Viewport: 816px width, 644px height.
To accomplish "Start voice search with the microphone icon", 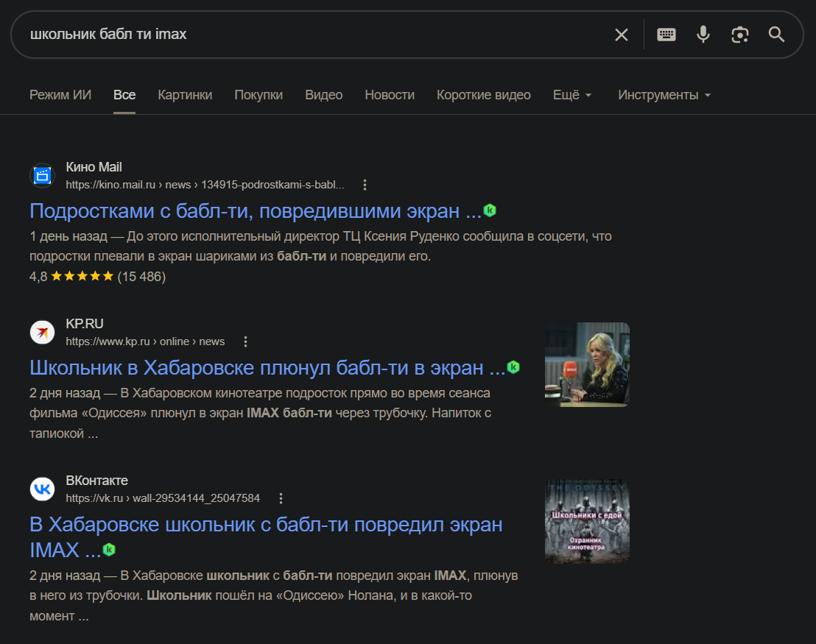I will [703, 35].
